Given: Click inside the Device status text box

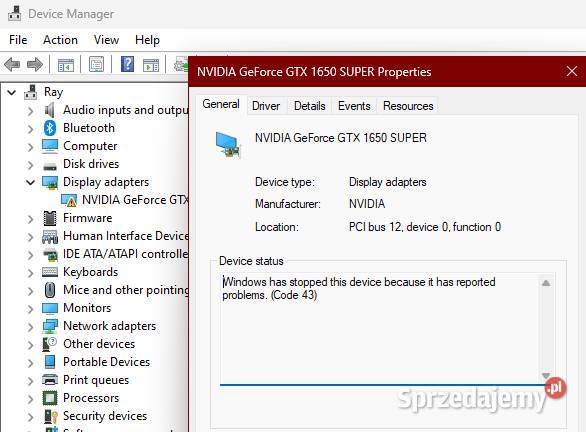Looking at the screenshot, I should tap(379, 329).
